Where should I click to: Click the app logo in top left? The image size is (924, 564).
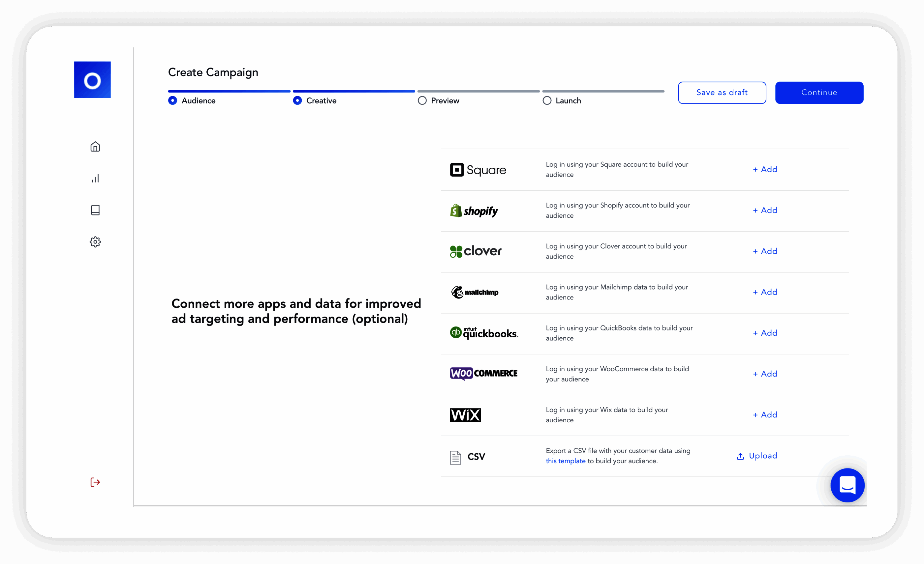[x=92, y=79]
